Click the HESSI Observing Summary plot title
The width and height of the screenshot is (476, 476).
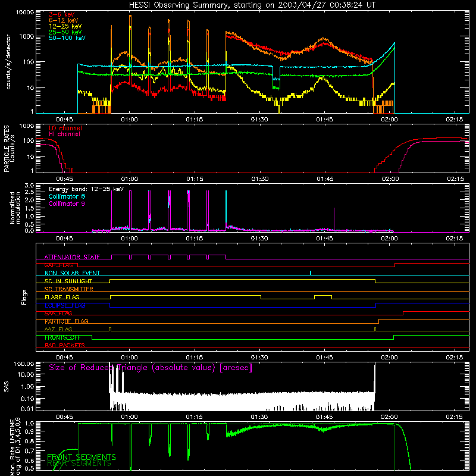pyautogui.click(x=252, y=5)
